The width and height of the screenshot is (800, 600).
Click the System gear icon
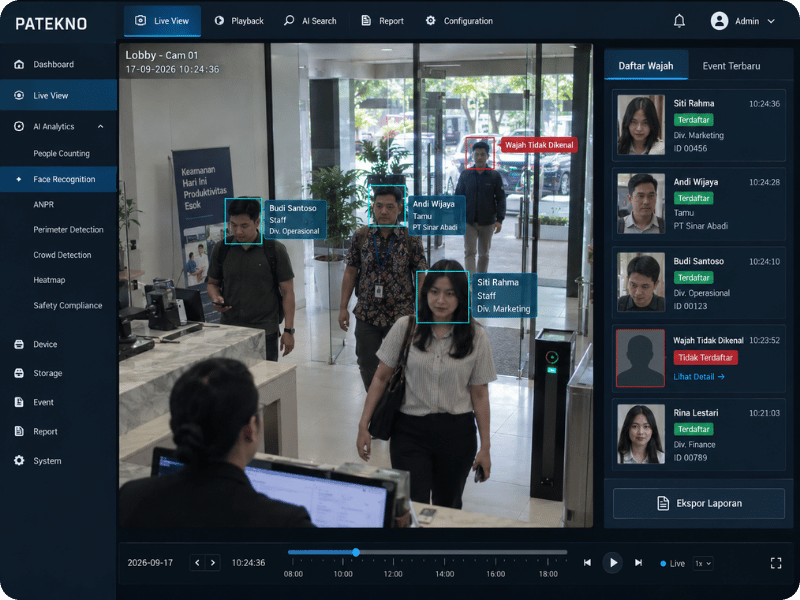[x=19, y=460]
